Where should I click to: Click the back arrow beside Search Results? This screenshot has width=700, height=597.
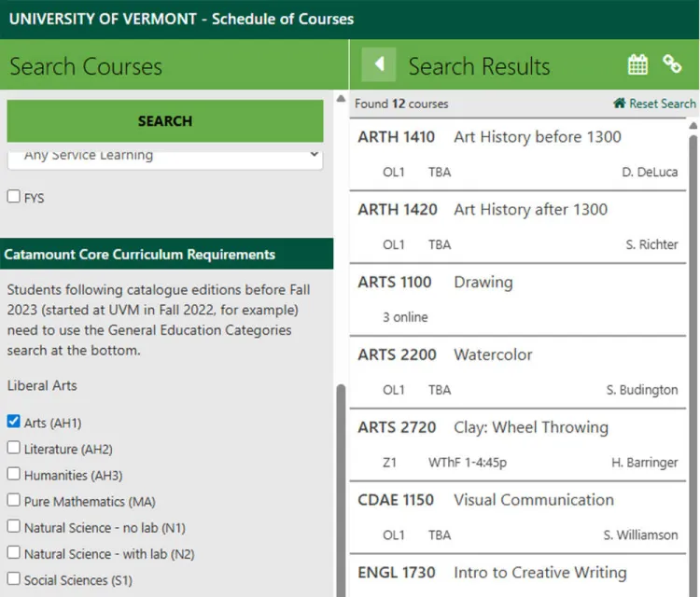point(379,64)
